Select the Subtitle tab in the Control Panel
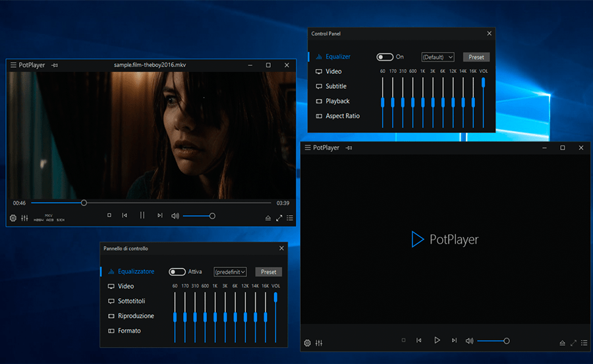Viewport: 593px width, 364px height. pyautogui.click(x=335, y=86)
